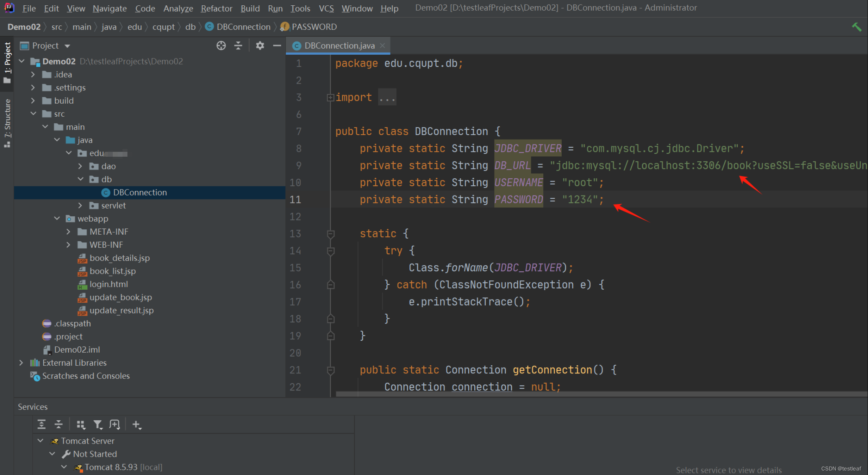This screenshot has height=475, width=868.
Task: Open the Structure tool window tab
Action: tap(7, 122)
